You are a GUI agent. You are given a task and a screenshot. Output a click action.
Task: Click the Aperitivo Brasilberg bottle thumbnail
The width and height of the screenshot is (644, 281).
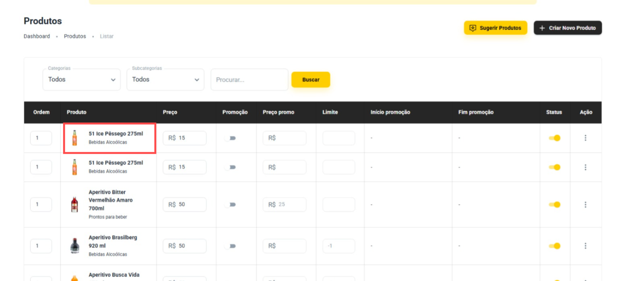tap(74, 246)
